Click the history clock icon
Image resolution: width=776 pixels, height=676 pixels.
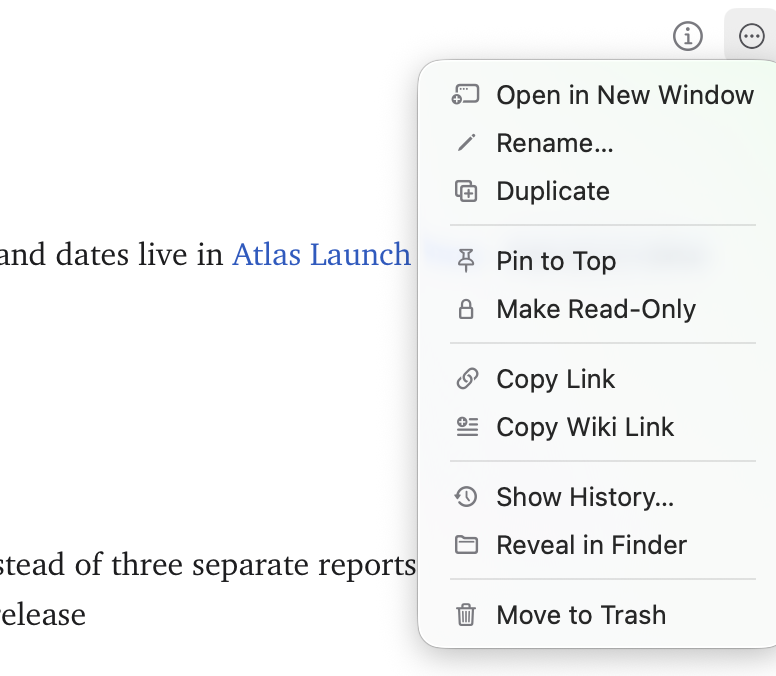466,497
